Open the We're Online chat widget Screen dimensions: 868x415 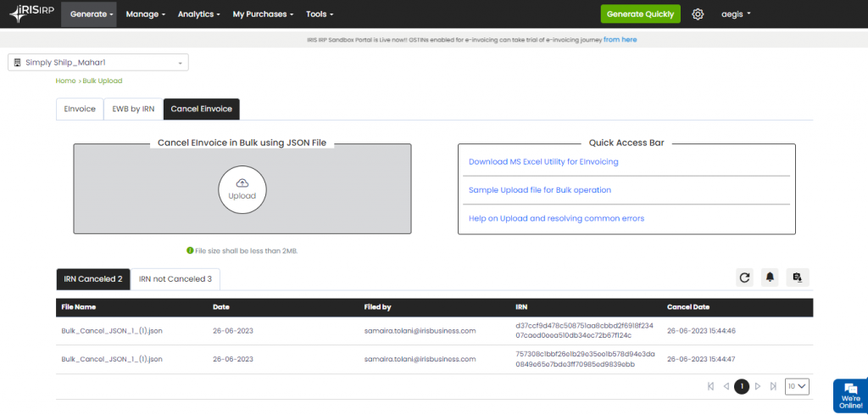[x=849, y=395]
